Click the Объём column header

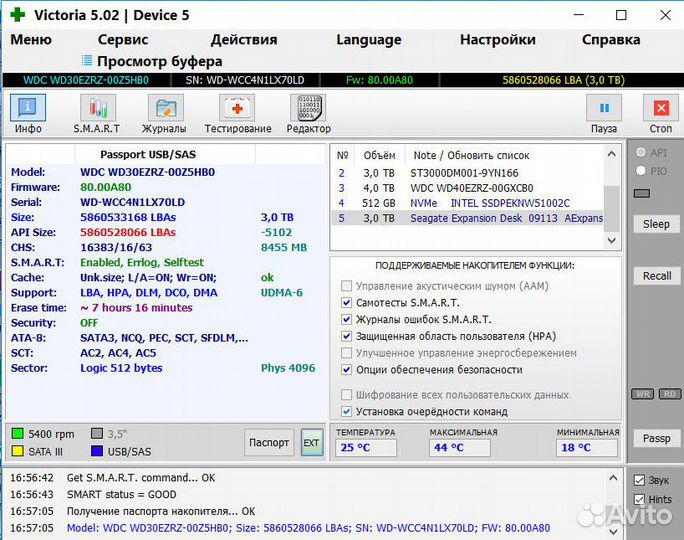[379, 155]
